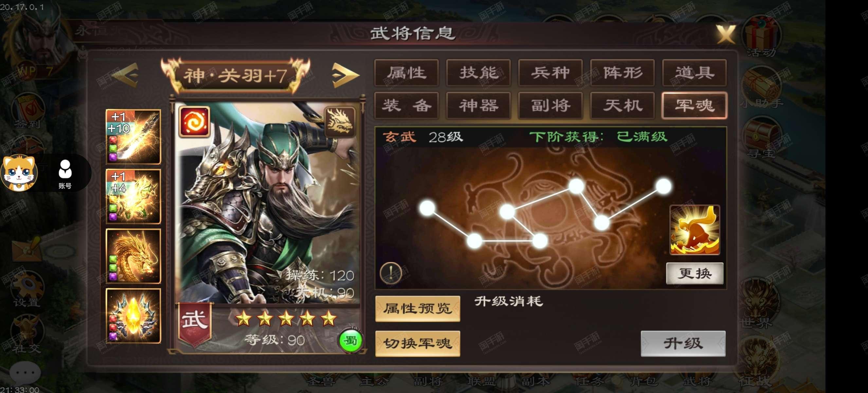Select the army soul beast icon
868x393 pixels.
[695, 230]
